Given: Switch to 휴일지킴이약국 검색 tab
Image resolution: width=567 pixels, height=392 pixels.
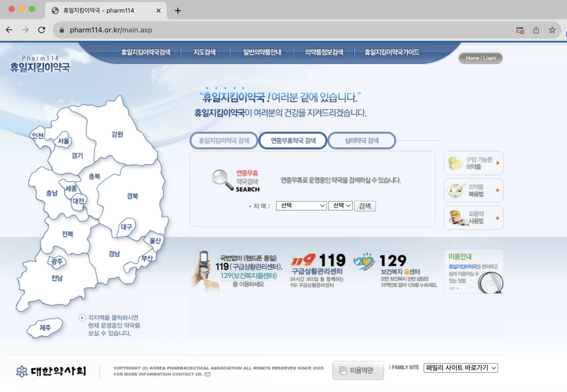Looking at the screenshot, I should point(224,141).
